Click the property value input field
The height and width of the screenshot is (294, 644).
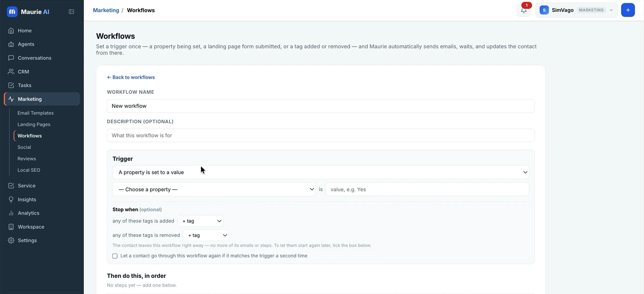tap(427, 189)
